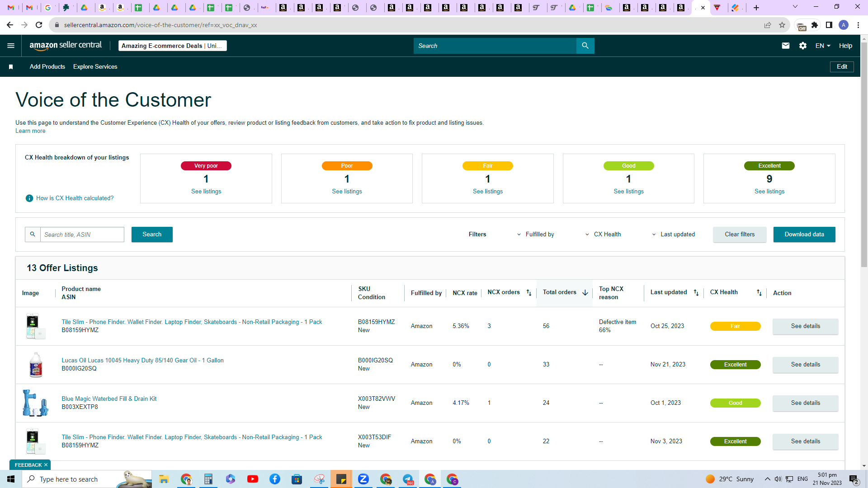Go back with the browser back arrow

click(x=10, y=25)
